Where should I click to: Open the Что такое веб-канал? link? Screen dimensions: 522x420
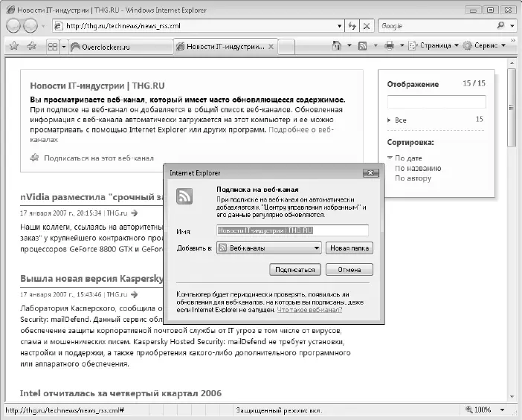coord(309,310)
